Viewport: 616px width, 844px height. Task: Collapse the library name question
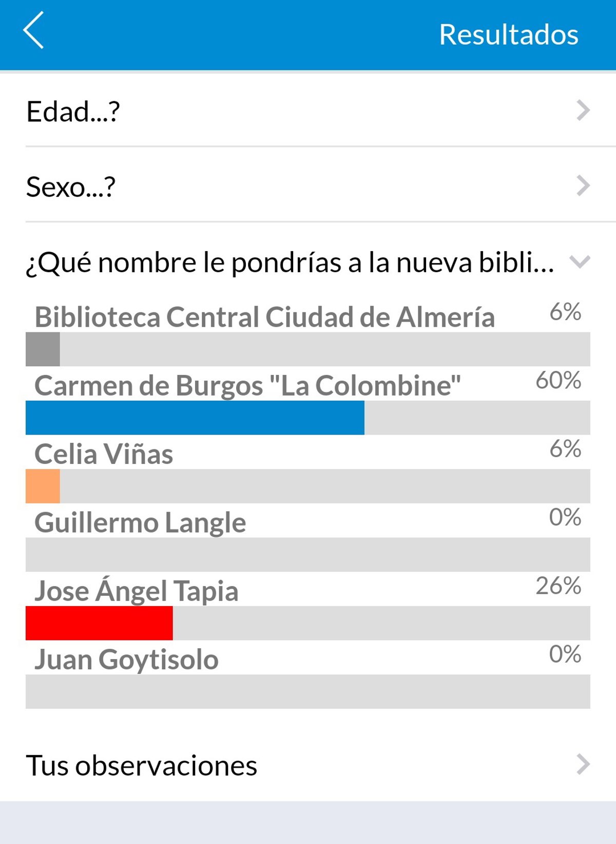(580, 262)
